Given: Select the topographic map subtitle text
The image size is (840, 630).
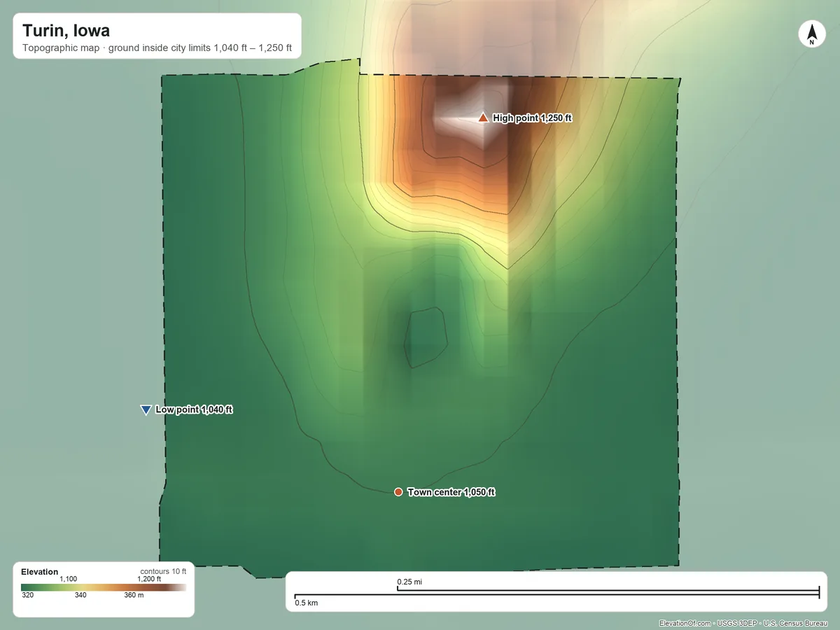Looking at the screenshot, I should pyautogui.click(x=157, y=50).
